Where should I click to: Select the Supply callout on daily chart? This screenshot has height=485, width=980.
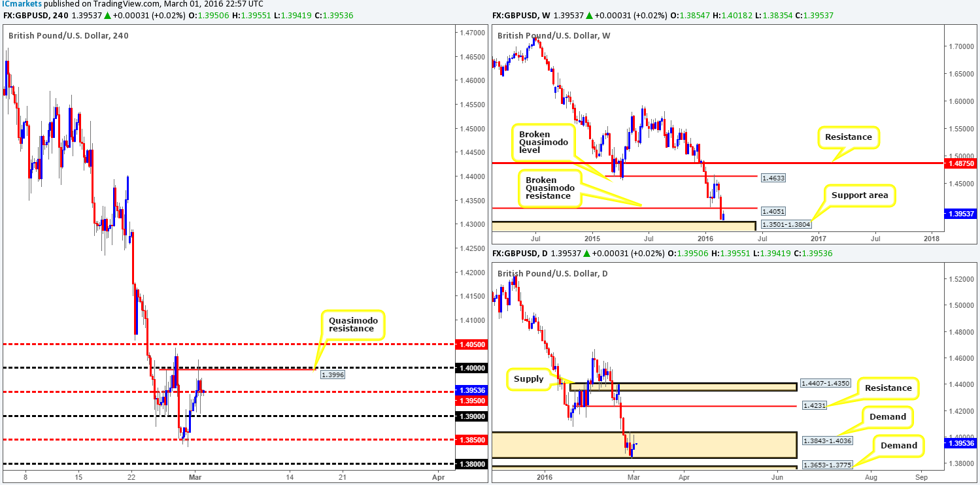(528, 378)
